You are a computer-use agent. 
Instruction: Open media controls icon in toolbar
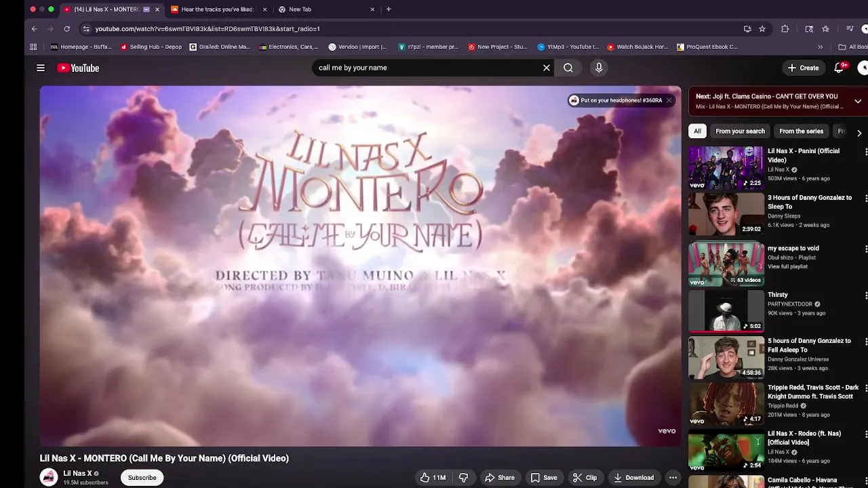pos(850,29)
